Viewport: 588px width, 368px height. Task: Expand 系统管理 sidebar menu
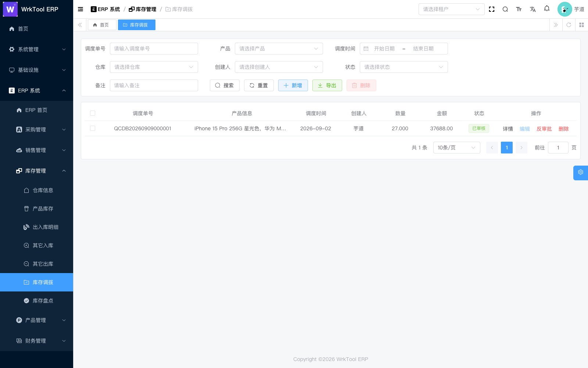pyautogui.click(x=37, y=49)
